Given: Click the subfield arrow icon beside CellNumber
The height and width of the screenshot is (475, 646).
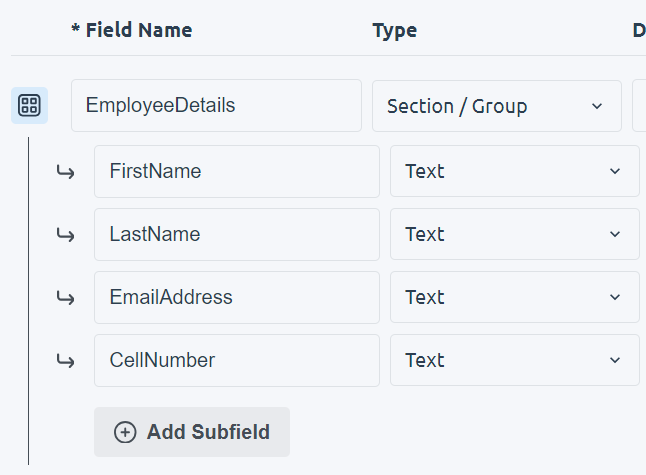Looking at the screenshot, I should pyautogui.click(x=65, y=361).
